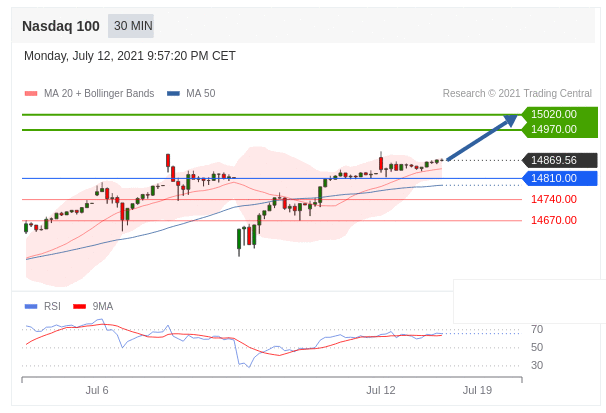The image size is (606, 413).
Task: Toggle the MA 20 + Bollinger Bands label
Action: (x=99, y=94)
